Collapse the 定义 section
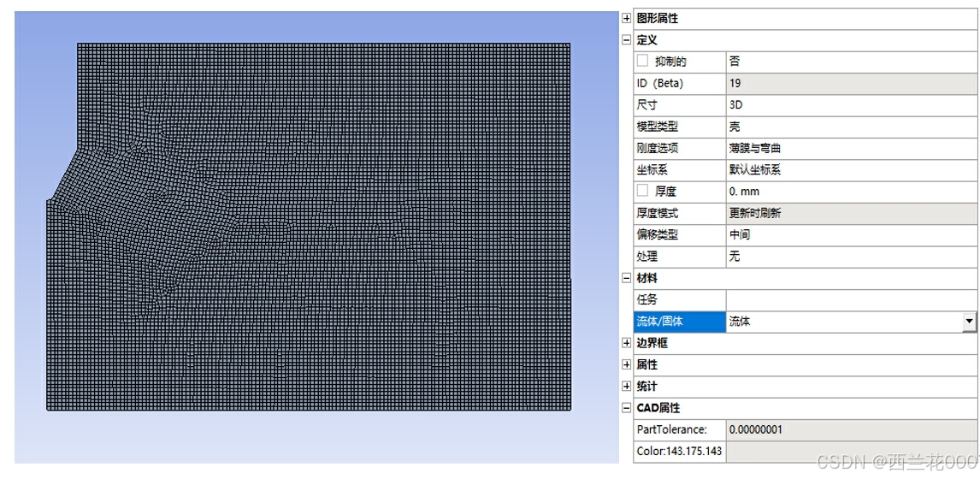 click(626, 40)
